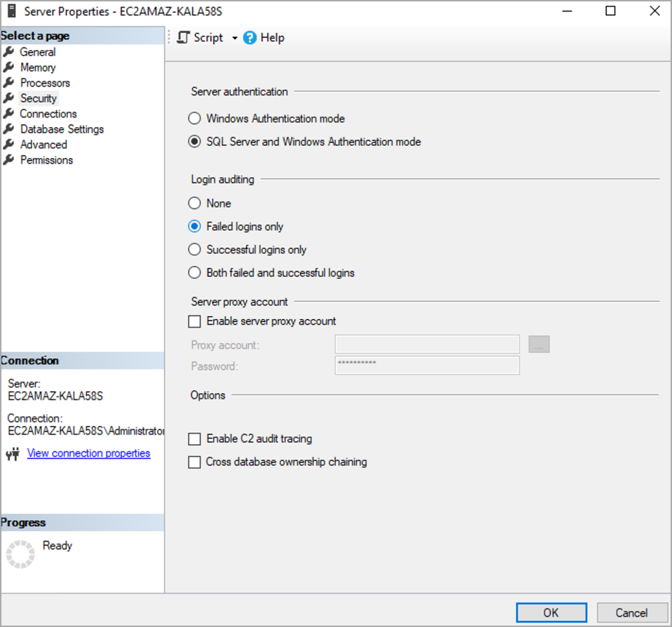This screenshot has width=672, height=627.
Task: Click the Processors page wrench icon
Action: [8, 83]
